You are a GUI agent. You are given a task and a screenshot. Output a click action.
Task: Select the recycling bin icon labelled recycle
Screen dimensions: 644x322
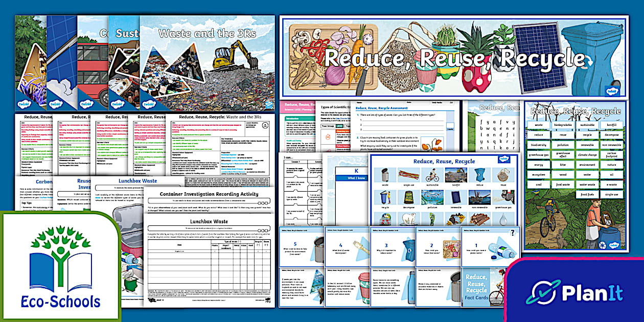coord(384,197)
